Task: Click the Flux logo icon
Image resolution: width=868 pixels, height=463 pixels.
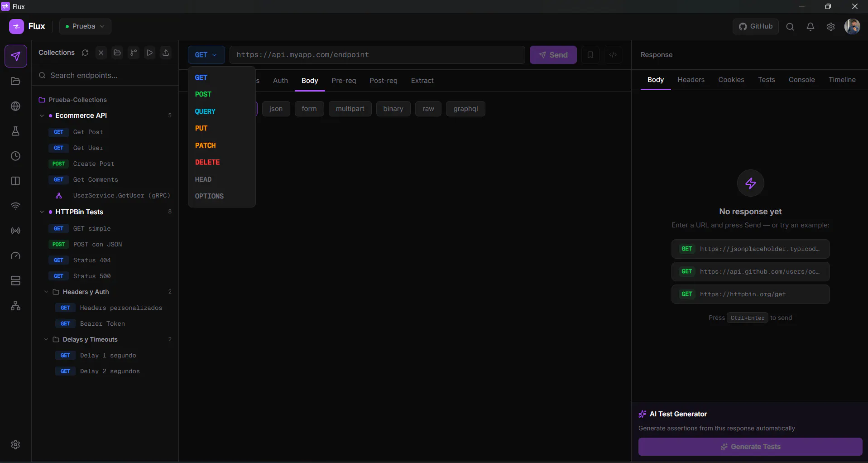Action: click(16, 26)
